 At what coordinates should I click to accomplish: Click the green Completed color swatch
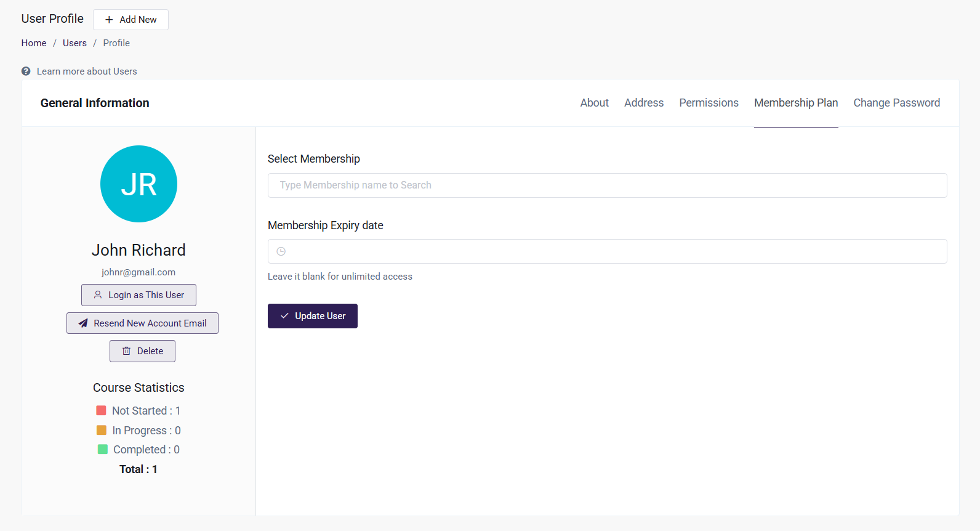[103, 450]
